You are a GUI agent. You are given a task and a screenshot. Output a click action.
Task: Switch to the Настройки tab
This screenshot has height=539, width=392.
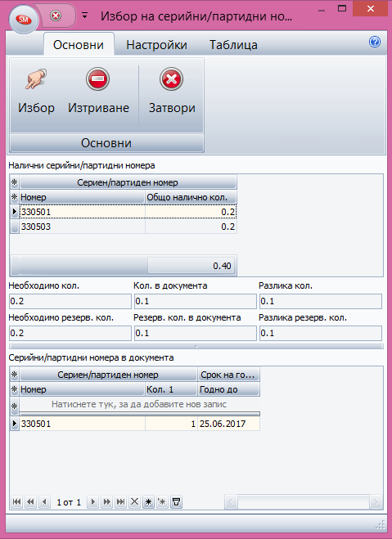[x=157, y=45]
